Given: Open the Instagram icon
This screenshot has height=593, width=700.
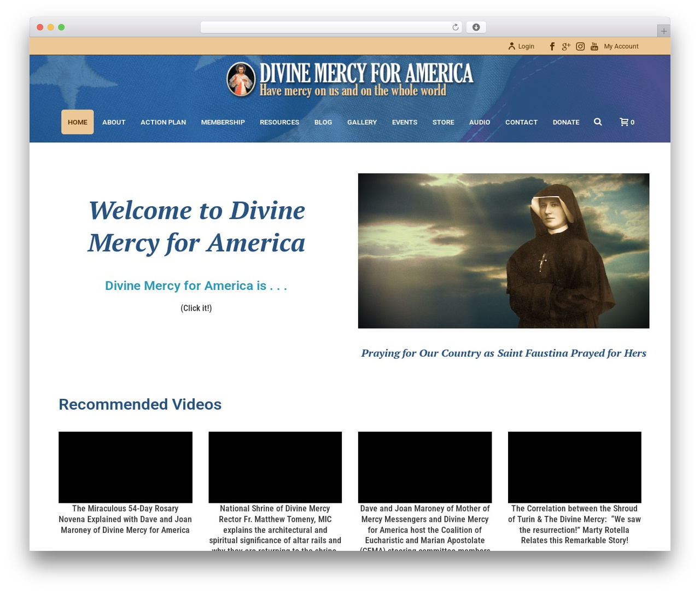Looking at the screenshot, I should tap(580, 46).
